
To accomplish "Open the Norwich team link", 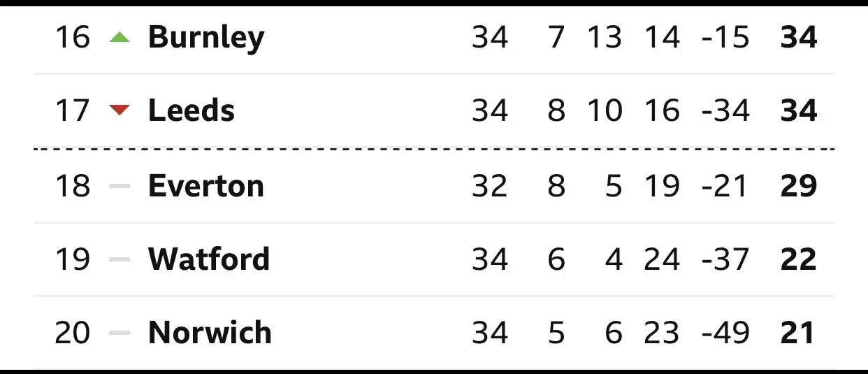I will (x=210, y=333).
